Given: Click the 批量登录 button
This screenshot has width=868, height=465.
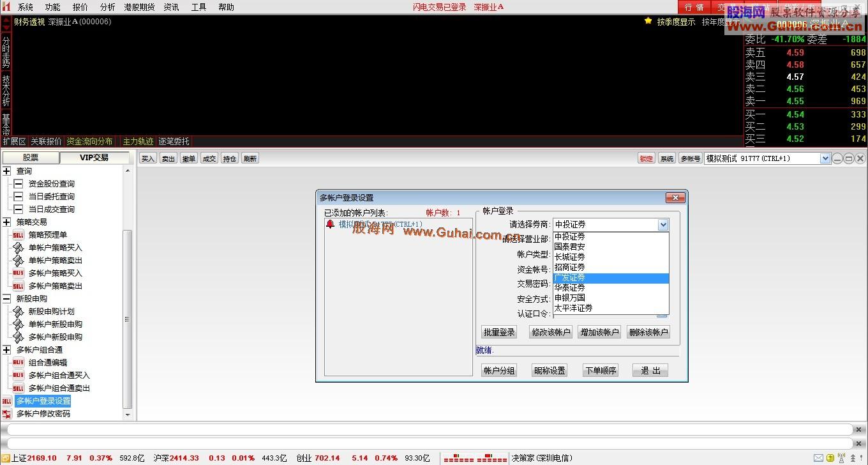Looking at the screenshot, I should (x=499, y=332).
